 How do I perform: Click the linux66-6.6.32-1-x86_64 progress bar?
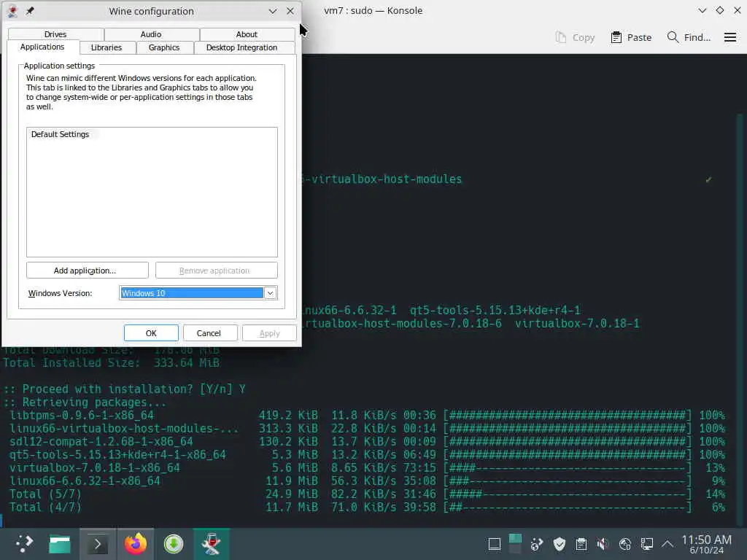(x=568, y=481)
